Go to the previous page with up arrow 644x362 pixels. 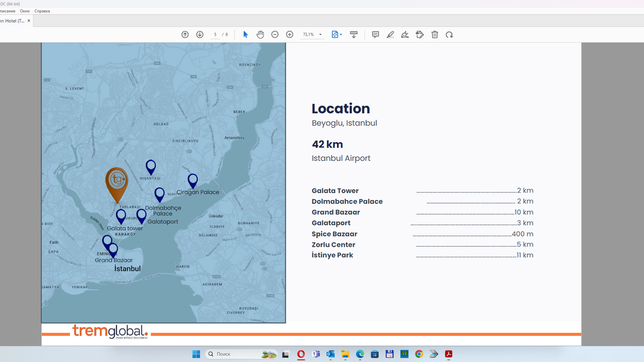coord(185,35)
